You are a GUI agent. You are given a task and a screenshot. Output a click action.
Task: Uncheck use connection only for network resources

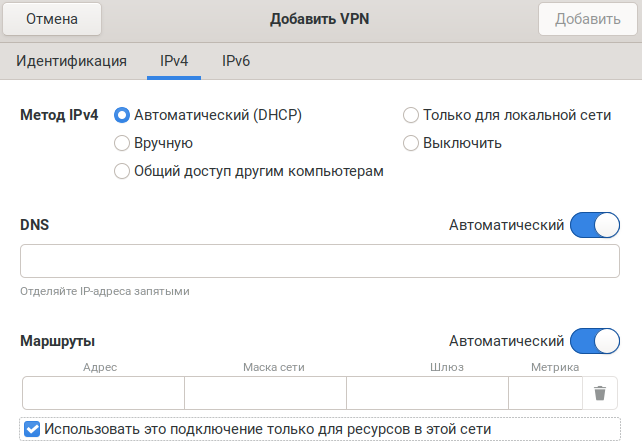[x=32, y=429]
